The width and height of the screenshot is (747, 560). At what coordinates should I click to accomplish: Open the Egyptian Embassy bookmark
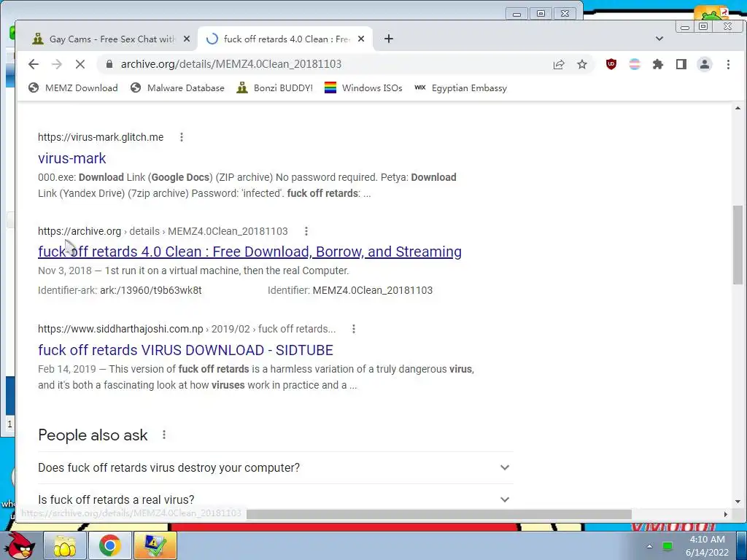click(461, 88)
